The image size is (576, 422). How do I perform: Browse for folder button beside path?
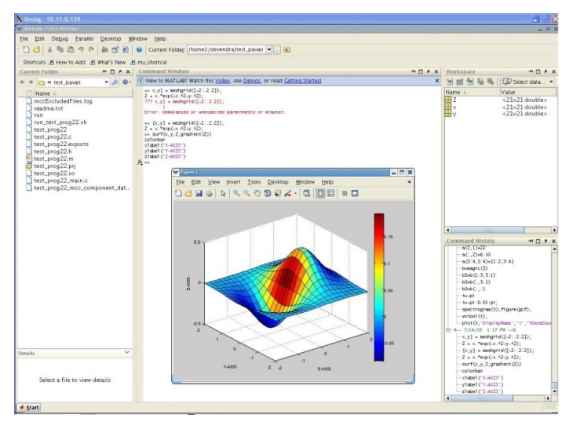(277, 50)
